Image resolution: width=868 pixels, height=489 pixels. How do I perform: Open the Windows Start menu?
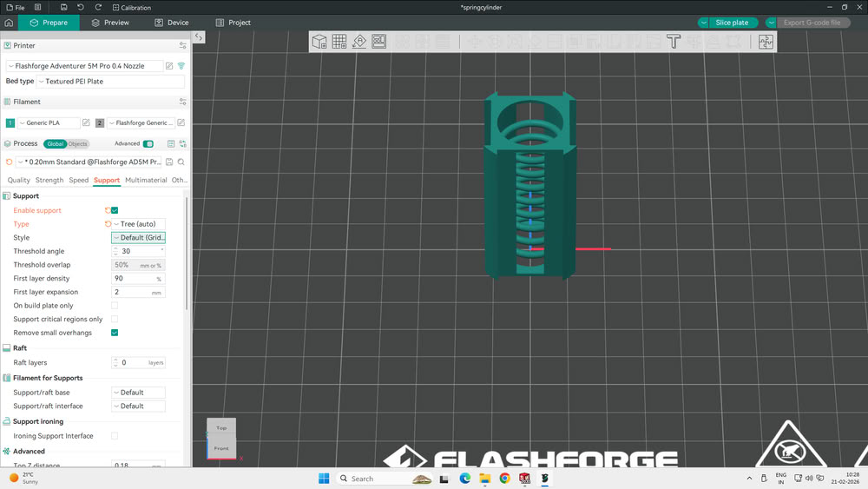click(x=324, y=479)
